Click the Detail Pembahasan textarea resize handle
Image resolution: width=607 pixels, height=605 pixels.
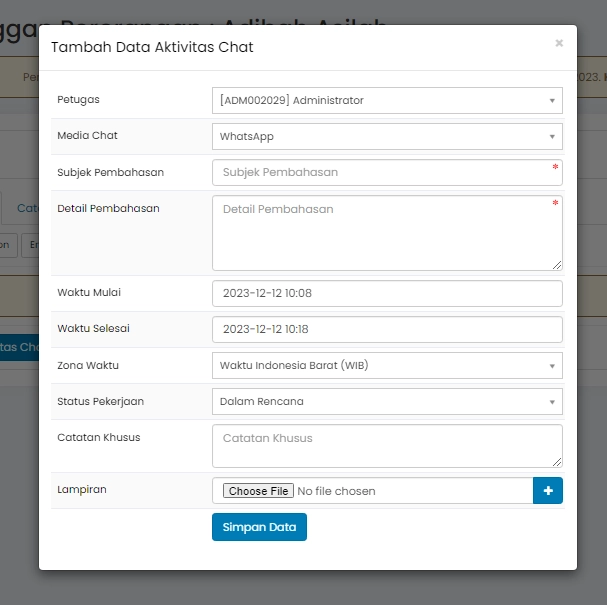(557, 265)
